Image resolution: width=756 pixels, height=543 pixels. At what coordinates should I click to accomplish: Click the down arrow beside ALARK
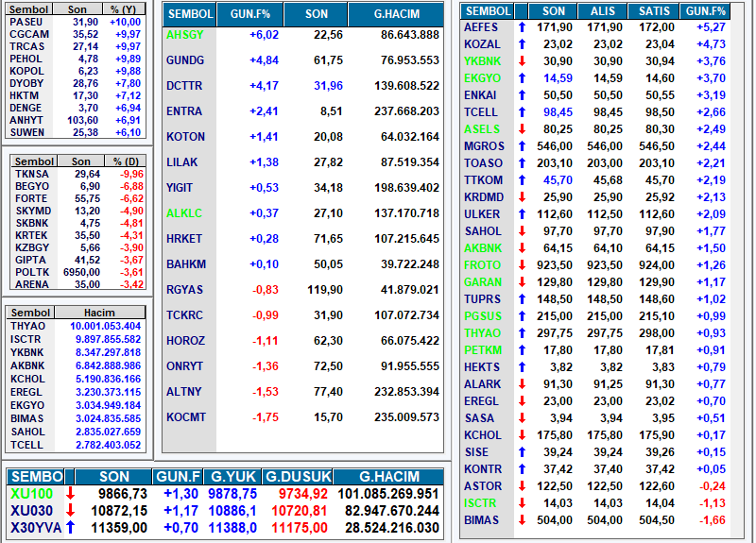pyautogui.click(x=522, y=384)
